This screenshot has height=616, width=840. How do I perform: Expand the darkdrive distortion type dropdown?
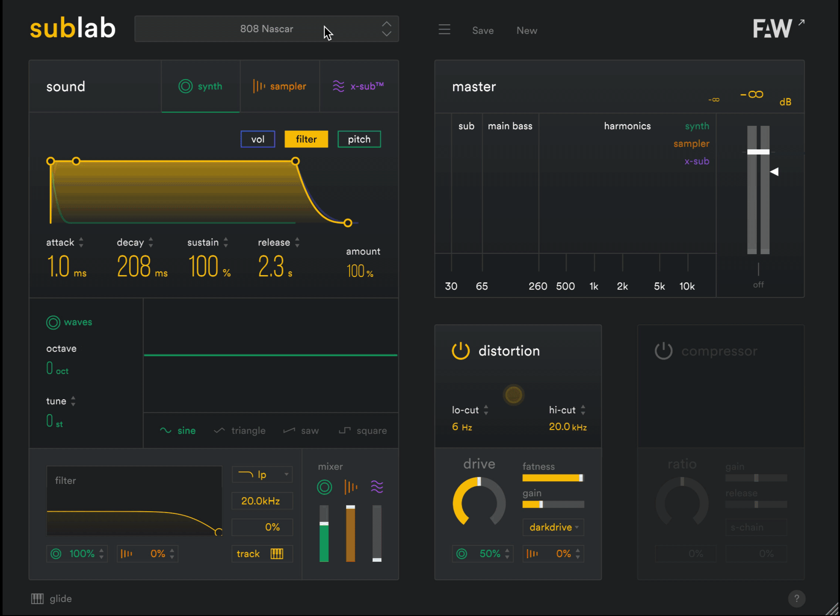[x=553, y=527]
